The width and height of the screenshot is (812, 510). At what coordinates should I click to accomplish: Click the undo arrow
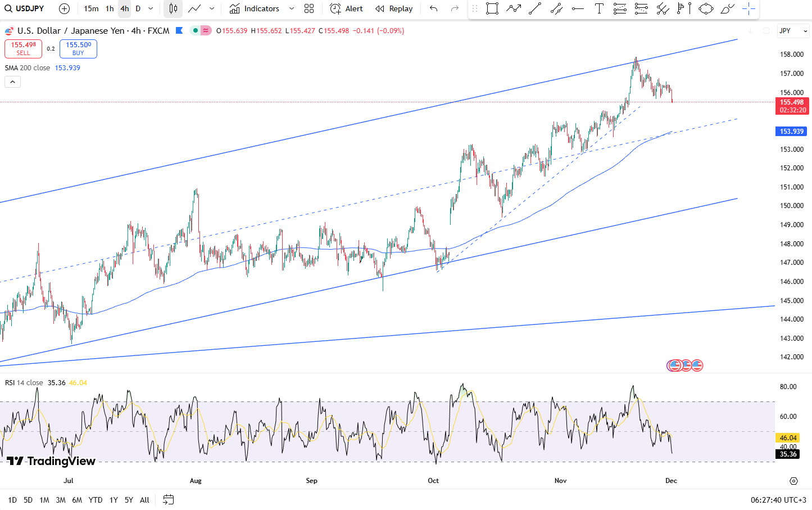pyautogui.click(x=433, y=8)
